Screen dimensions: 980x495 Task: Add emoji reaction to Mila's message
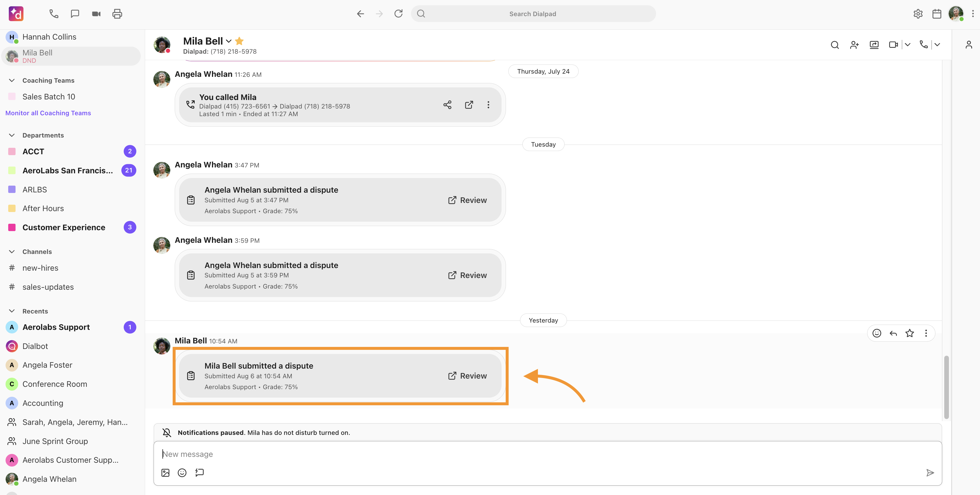(x=877, y=333)
